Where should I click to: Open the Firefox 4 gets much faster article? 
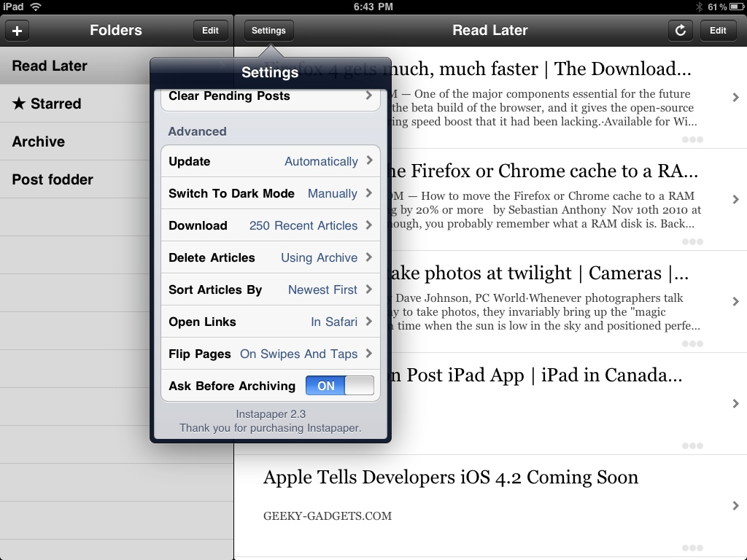click(x=569, y=98)
